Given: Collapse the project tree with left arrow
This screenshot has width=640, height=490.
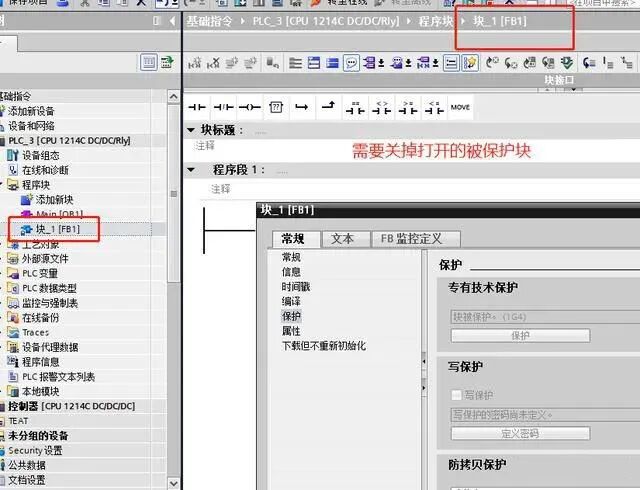Looking at the screenshot, I should (172, 20).
